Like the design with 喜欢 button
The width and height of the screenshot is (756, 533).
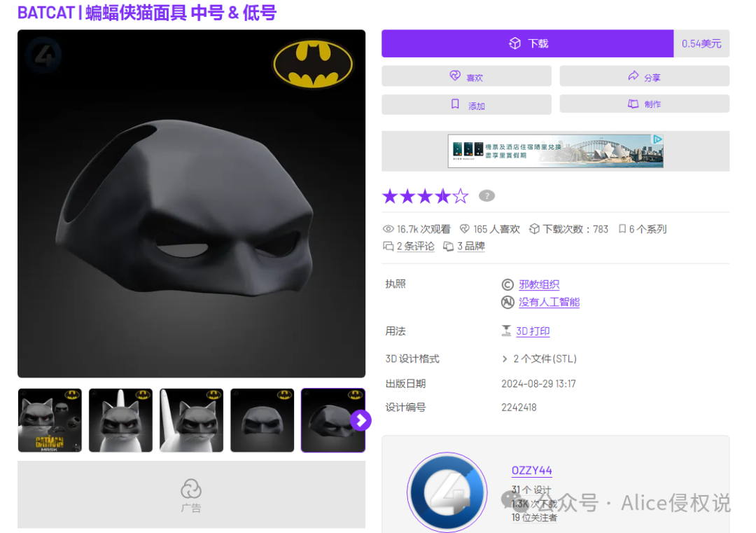(x=466, y=76)
